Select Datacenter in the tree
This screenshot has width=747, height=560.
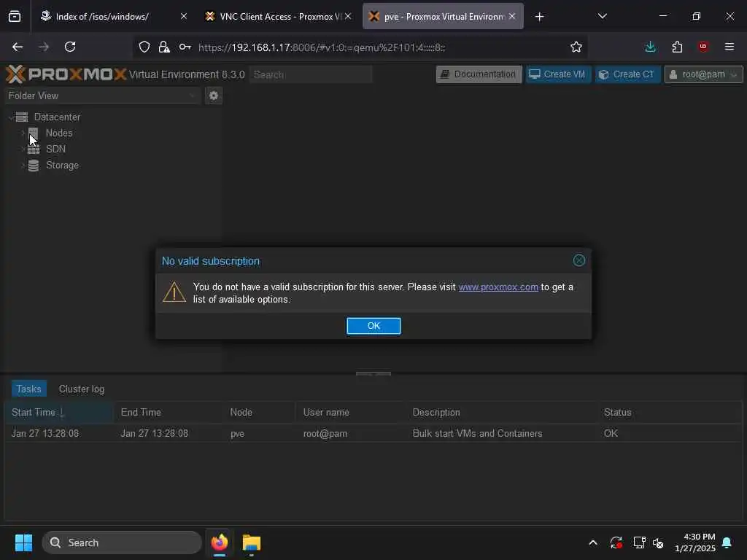[57, 117]
